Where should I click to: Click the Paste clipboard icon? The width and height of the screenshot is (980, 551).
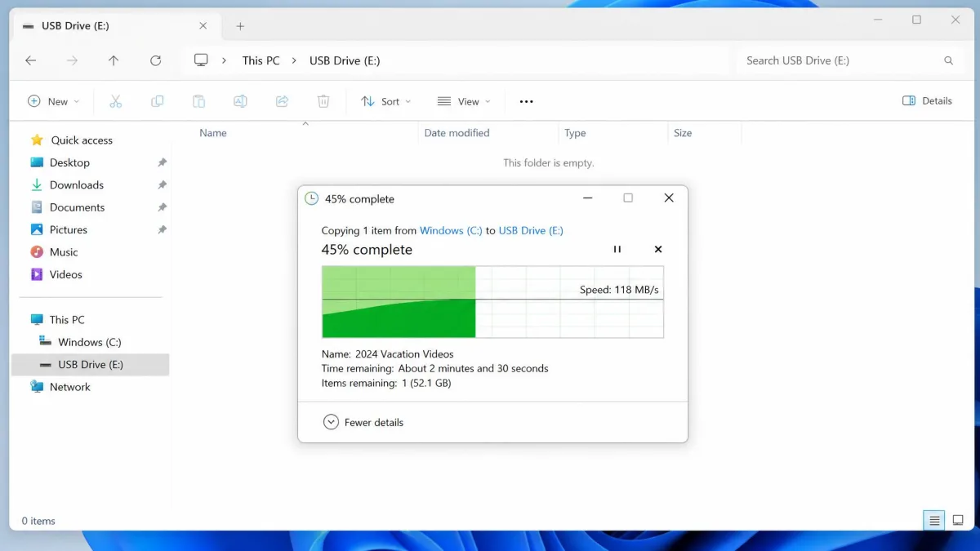tap(198, 101)
